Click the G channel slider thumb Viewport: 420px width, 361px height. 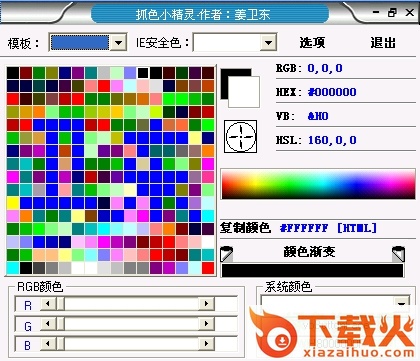click(60, 323)
